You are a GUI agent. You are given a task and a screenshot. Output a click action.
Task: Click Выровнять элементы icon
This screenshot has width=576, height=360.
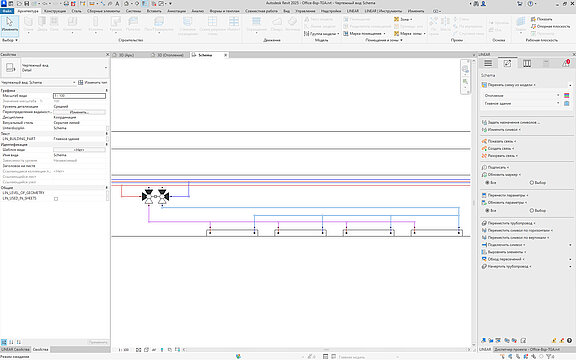tap(484, 252)
